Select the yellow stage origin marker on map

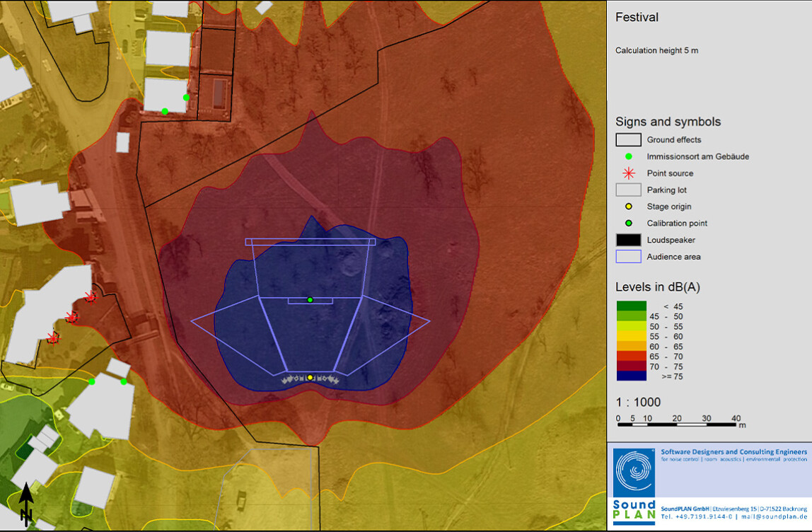[310, 378]
